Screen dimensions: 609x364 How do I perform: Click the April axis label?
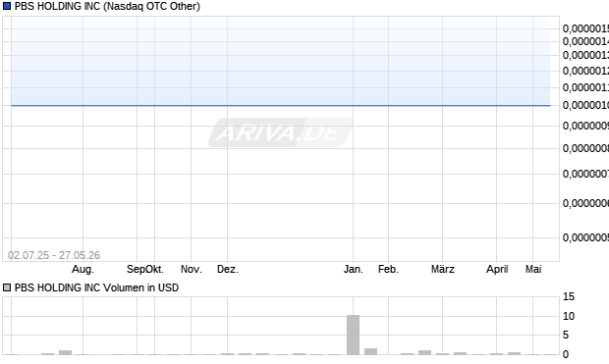click(x=497, y=269)
